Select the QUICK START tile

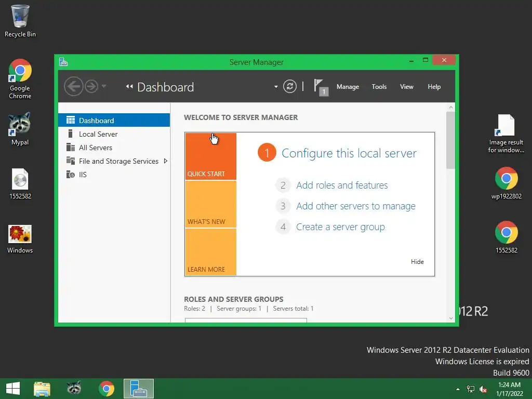pyautogui.click(x=211, y=156)
